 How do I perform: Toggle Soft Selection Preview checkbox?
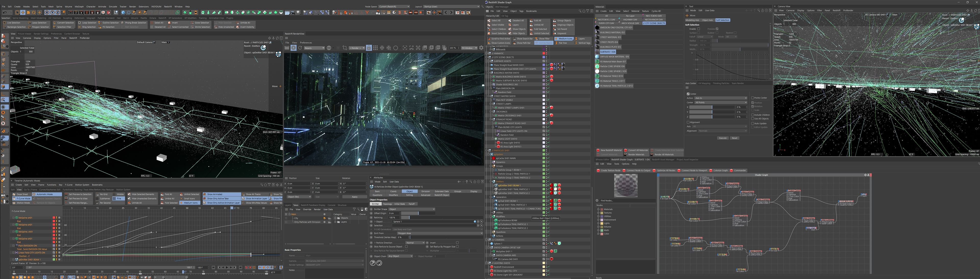pos(717,29)
